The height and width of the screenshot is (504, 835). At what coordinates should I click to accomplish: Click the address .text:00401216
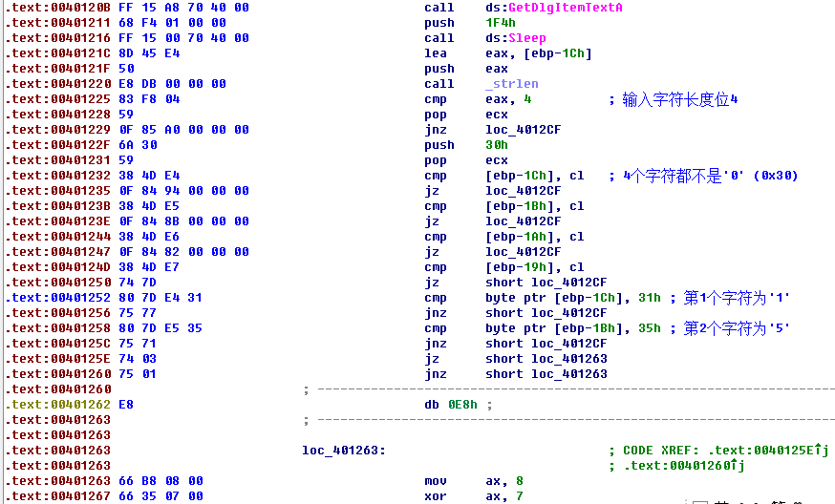point(57,38)
